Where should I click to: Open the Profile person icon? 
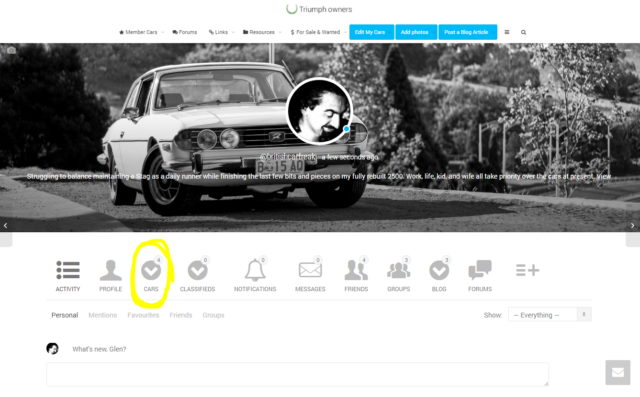click(x=111, y=270)
